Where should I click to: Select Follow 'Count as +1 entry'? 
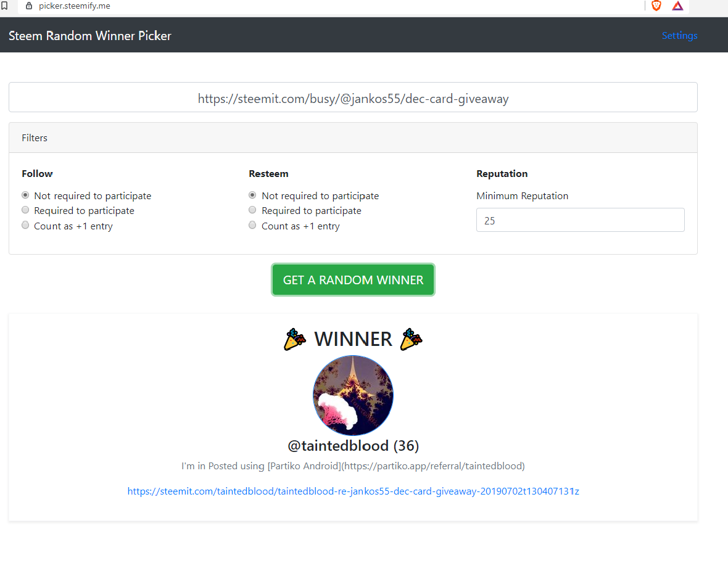25,225
